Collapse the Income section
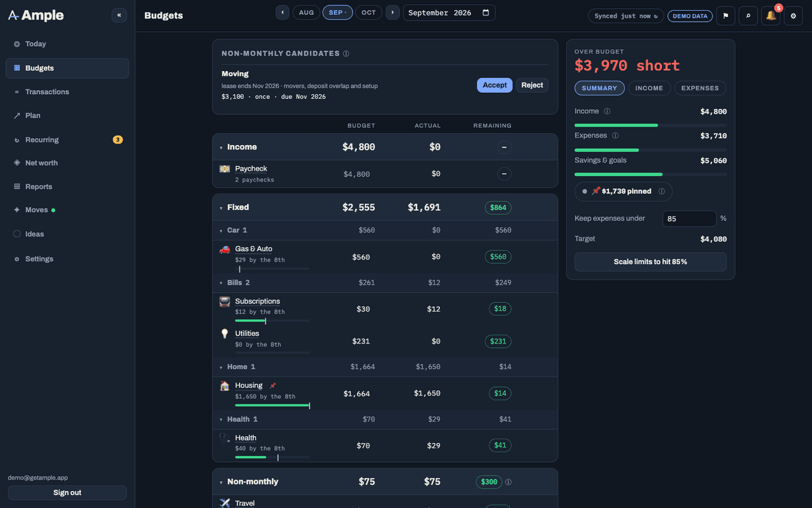 coord(221,148)
